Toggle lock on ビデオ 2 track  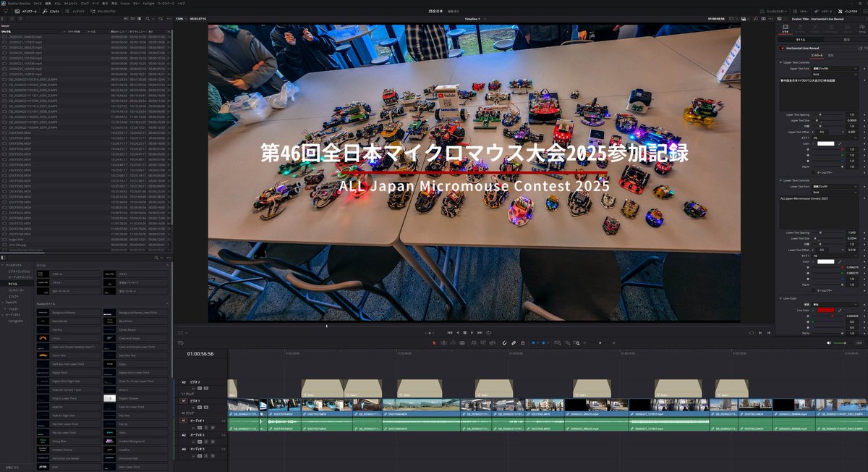(x=194, y=387)
